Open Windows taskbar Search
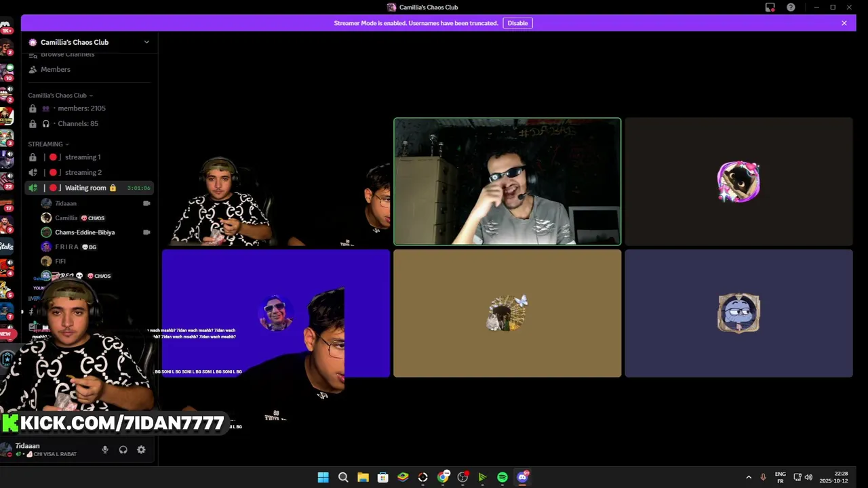This screenshot has height=488, width=868. [343, 477]
